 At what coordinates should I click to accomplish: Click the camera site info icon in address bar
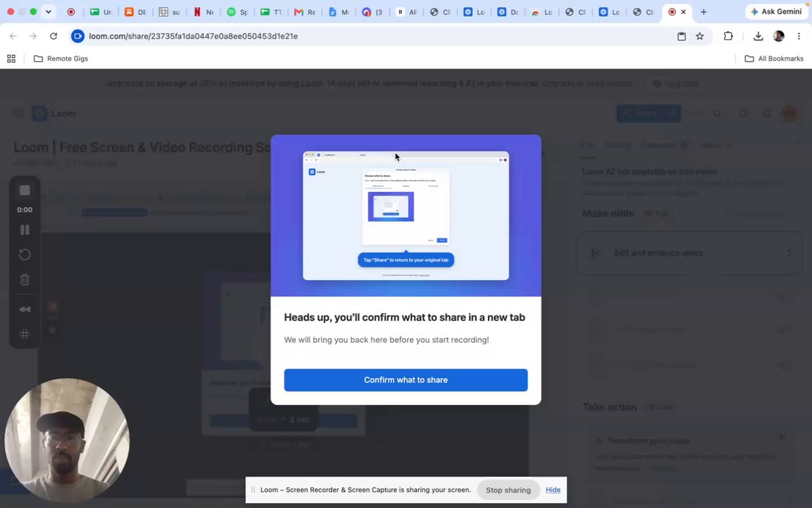pyautogui.click(x=78, y=36)
